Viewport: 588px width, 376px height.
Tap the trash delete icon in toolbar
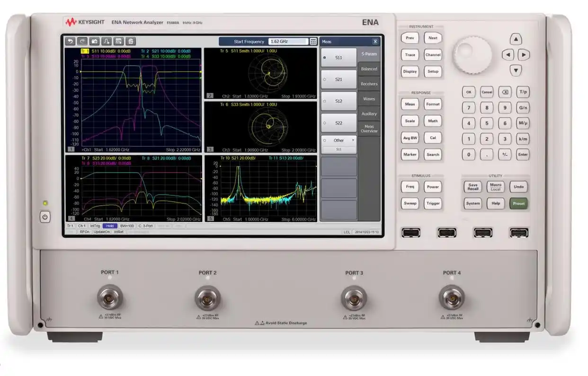click(x=131, y=42)
